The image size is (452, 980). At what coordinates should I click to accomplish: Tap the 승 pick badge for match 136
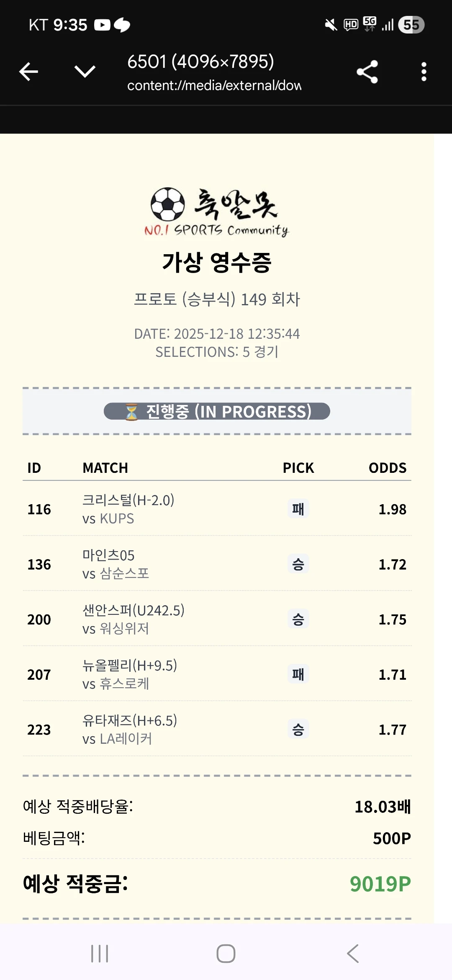point(298,564)
